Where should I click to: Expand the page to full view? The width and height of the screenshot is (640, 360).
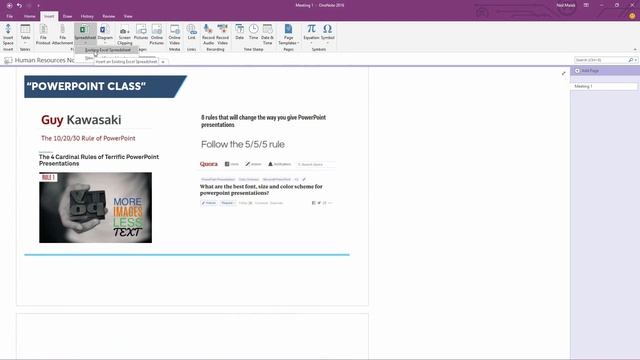pos(563,73)
